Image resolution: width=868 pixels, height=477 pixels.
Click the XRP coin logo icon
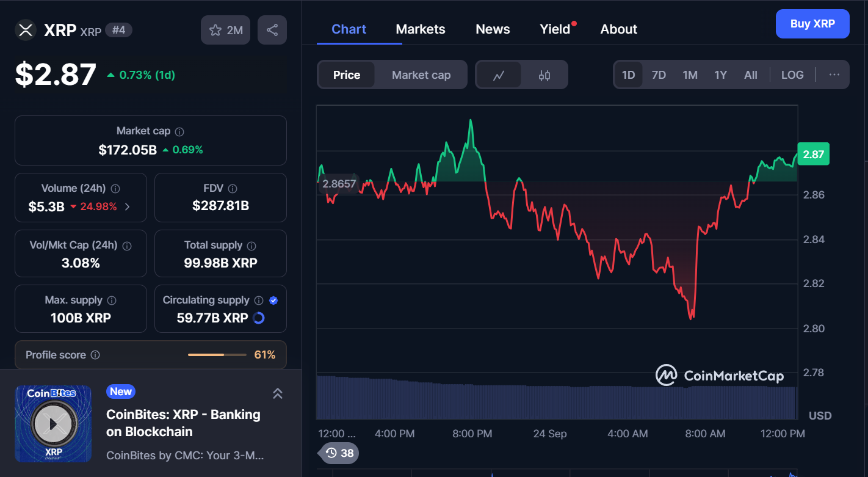coord(26,30)
